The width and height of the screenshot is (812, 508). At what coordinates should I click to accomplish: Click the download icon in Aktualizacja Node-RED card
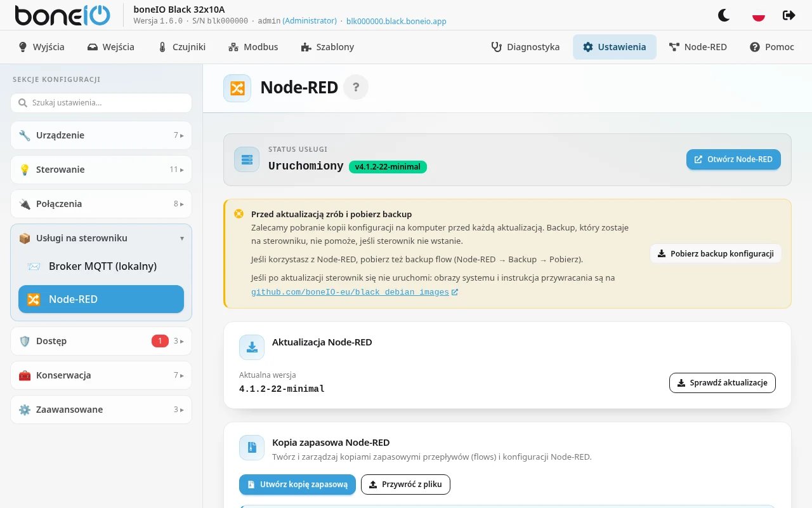(x=252, y=347)
